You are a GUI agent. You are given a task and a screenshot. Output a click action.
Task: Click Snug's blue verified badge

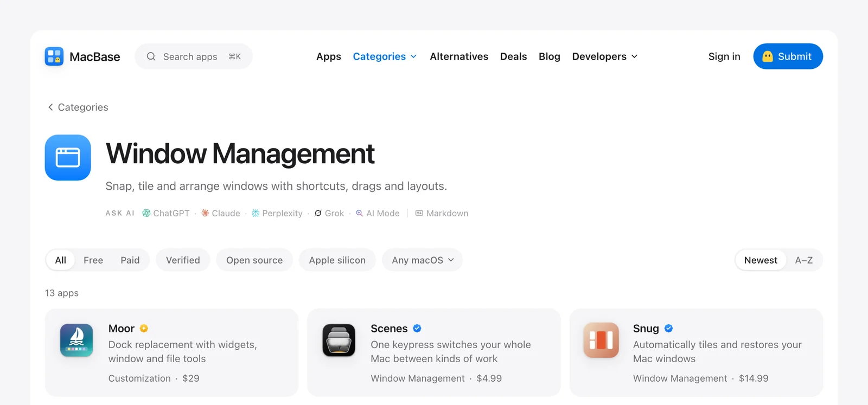668,329
